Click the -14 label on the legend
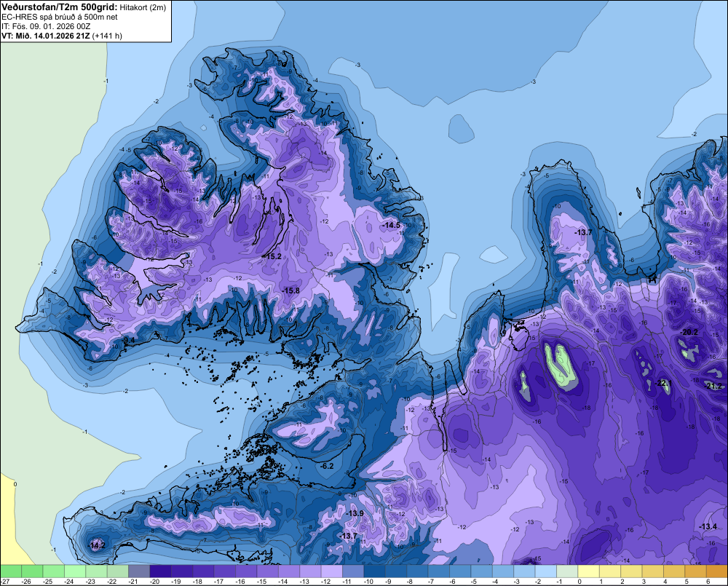 coord(282,582)
